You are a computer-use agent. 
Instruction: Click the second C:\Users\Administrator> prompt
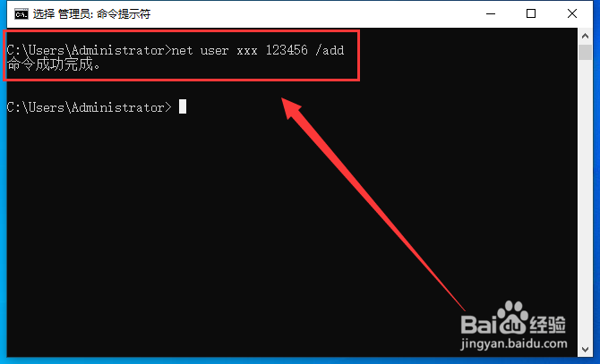90,107
